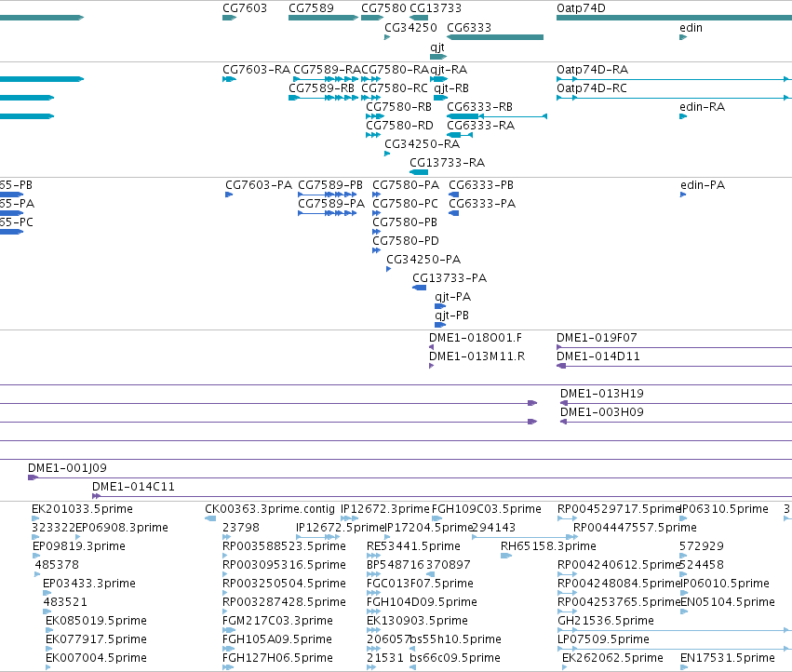
Task: Click transcript CG7580-RC
Action: point(395,87)
